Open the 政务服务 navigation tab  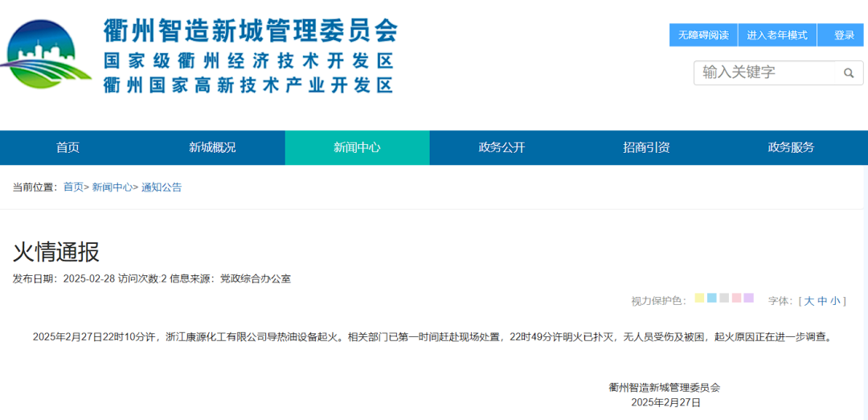tap(791, 147)
